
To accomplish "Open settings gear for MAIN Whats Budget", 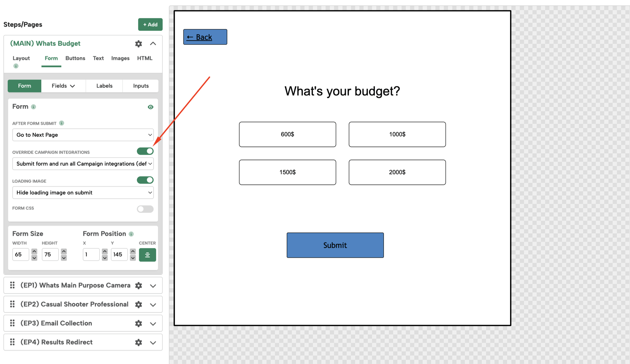I will tap(138, 44).
